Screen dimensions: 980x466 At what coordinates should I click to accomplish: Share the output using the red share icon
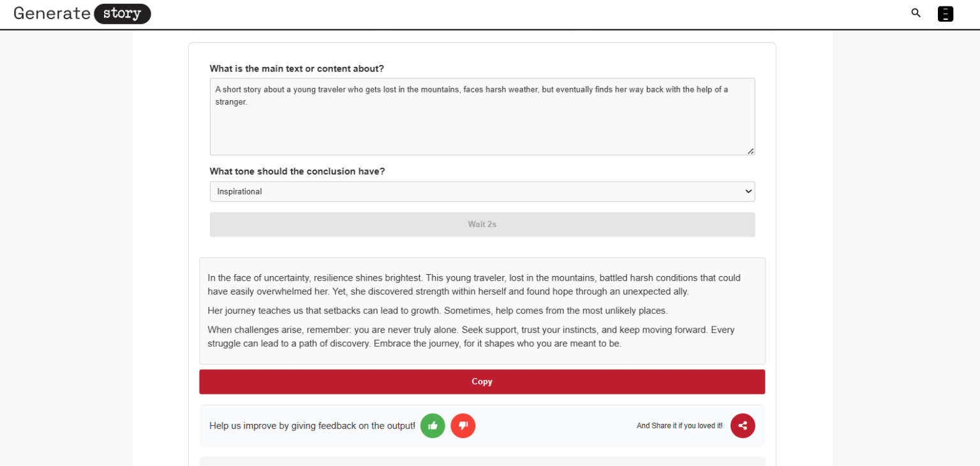click(743, 426)
